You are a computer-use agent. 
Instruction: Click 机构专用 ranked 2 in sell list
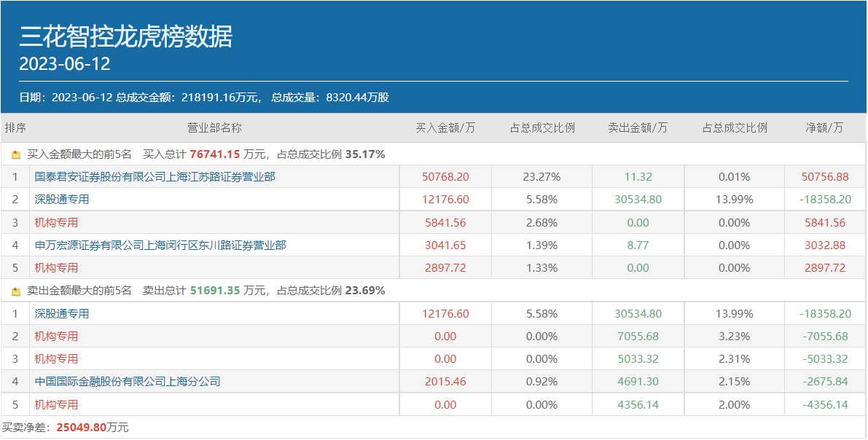tap(56, 337)
